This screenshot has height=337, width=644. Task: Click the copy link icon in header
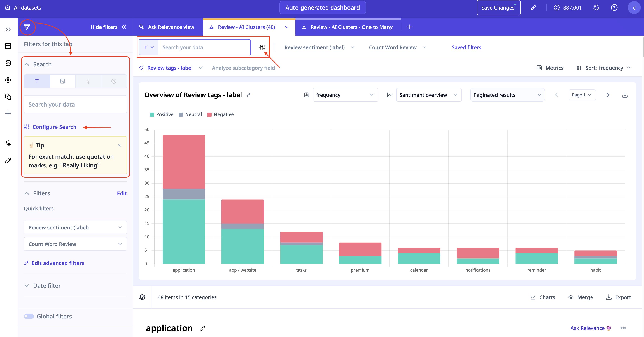point(533,8)
